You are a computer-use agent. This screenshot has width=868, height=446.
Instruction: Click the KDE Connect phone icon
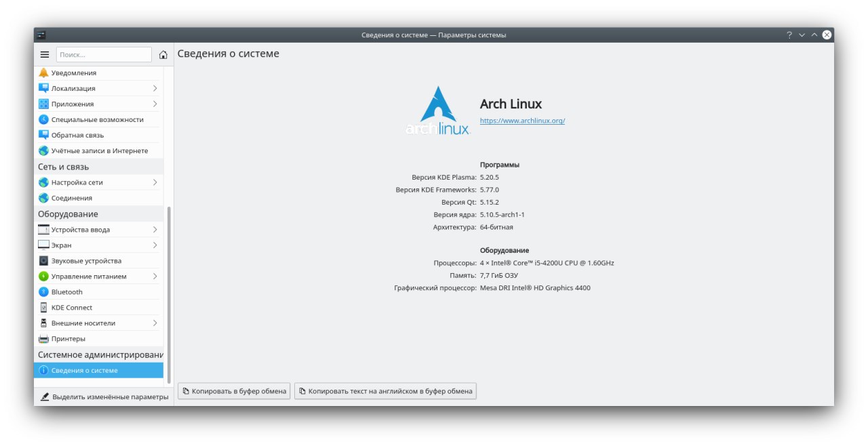pyautogui.click(x=43, y=307)
